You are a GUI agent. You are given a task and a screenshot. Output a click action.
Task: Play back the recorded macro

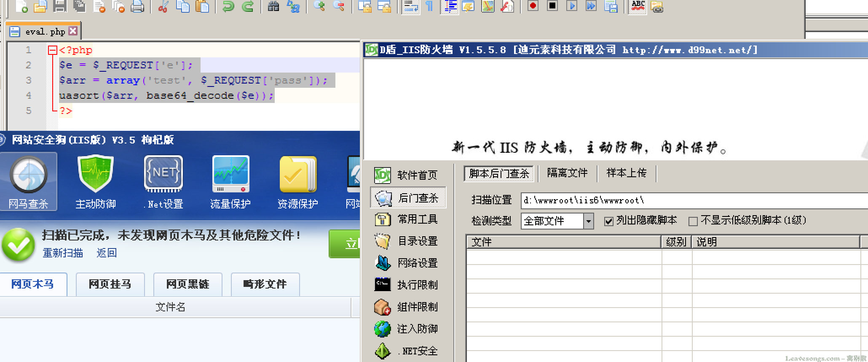pyautogui.click(x=572, y=6)
